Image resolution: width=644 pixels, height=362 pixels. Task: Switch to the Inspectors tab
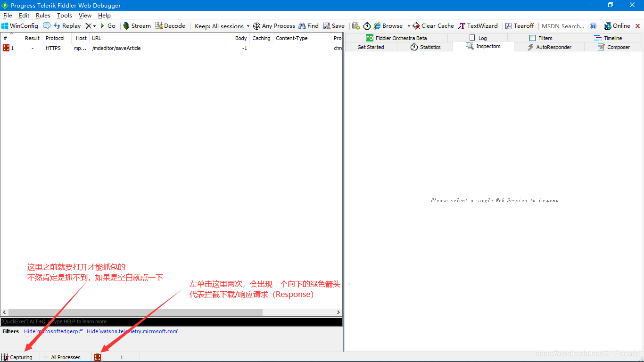(483, 46)
